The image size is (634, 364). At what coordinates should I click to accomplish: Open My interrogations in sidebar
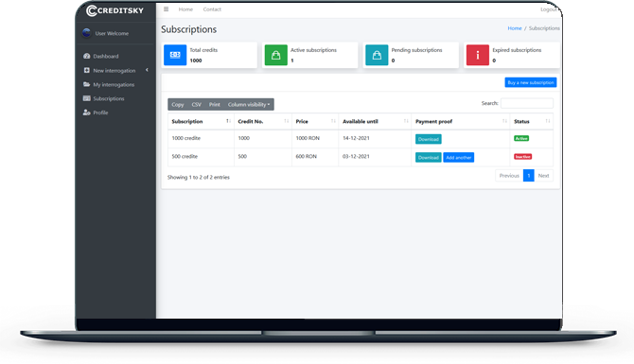(114, 84)
